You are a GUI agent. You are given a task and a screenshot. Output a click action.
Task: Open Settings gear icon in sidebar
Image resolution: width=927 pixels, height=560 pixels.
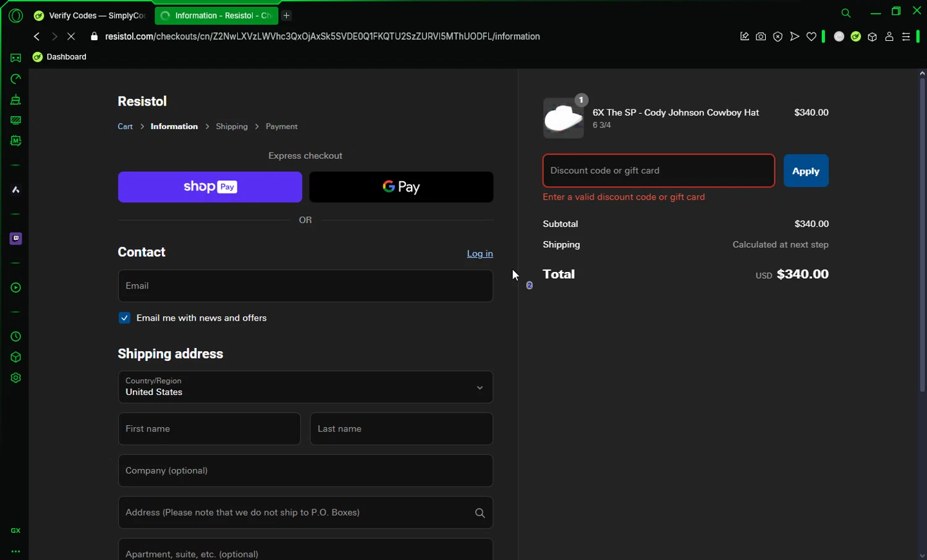(x=16, y=378)
